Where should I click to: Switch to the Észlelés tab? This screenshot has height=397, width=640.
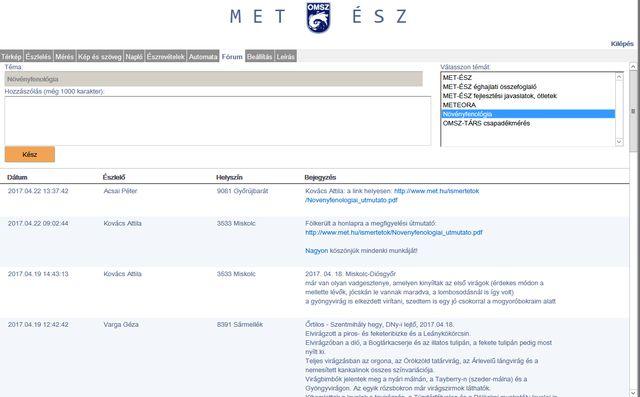(38, 57)
